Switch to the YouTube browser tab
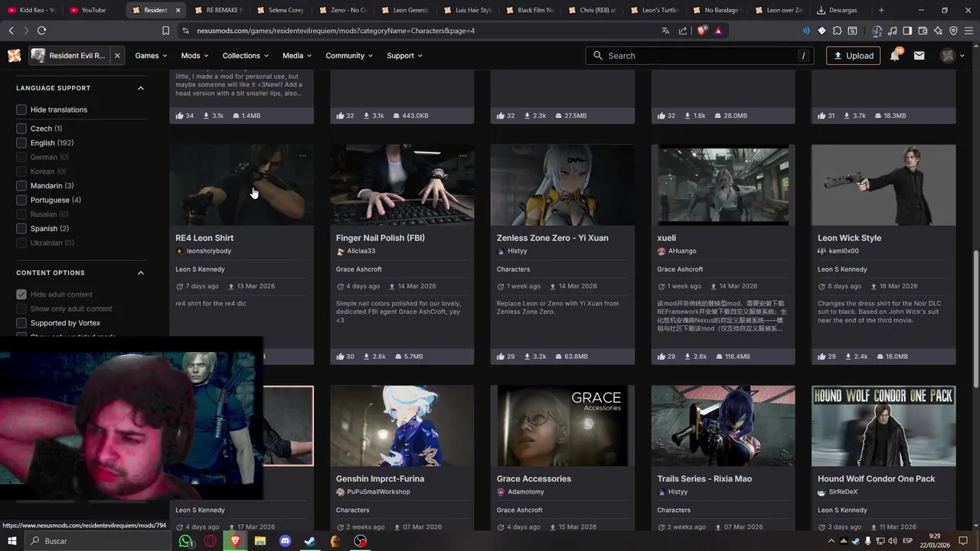Image resolution: width=980 pixels, height=551 pixels. [x=93, y=10]
